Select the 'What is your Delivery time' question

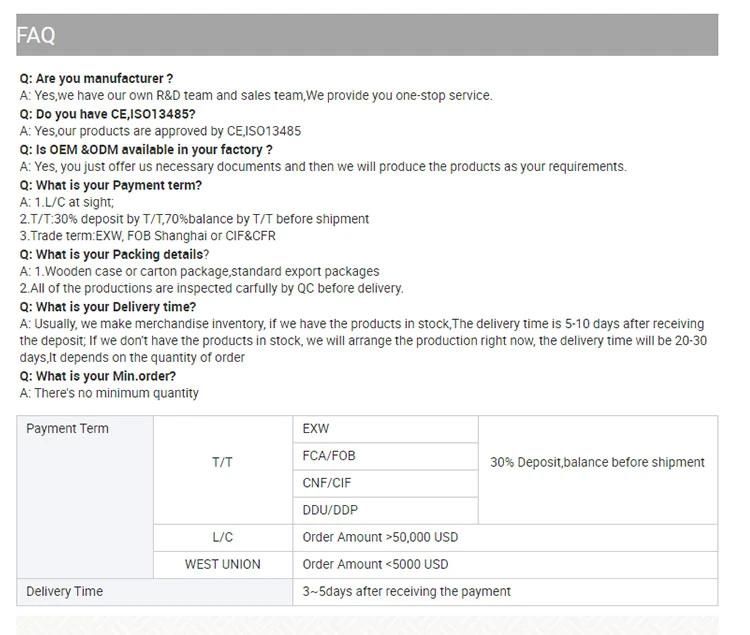[108, 307]
